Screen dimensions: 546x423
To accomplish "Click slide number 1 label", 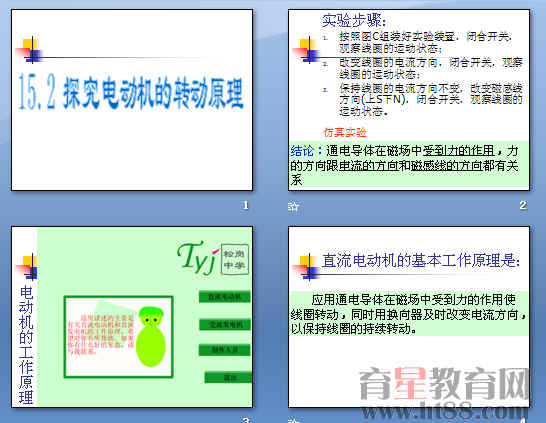I will 245,205.
